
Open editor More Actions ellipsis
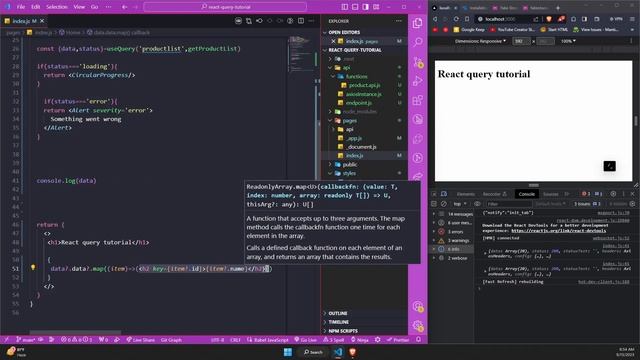311,21
